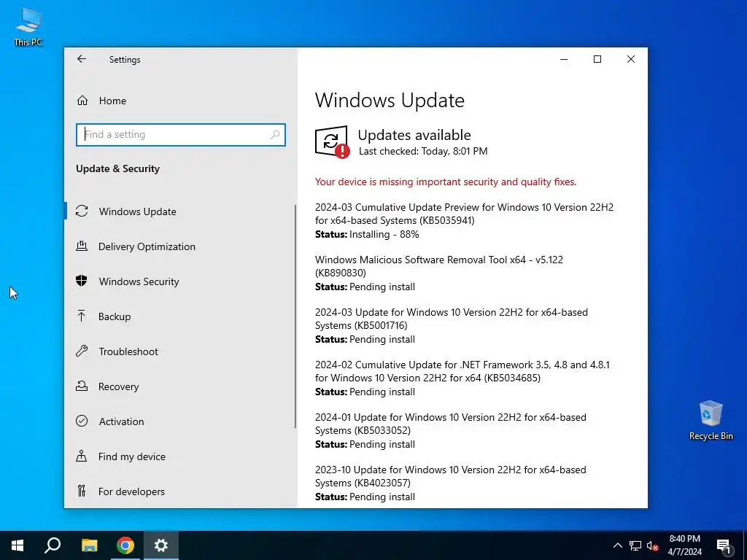Click the Updates available heading

pos(414,135)
